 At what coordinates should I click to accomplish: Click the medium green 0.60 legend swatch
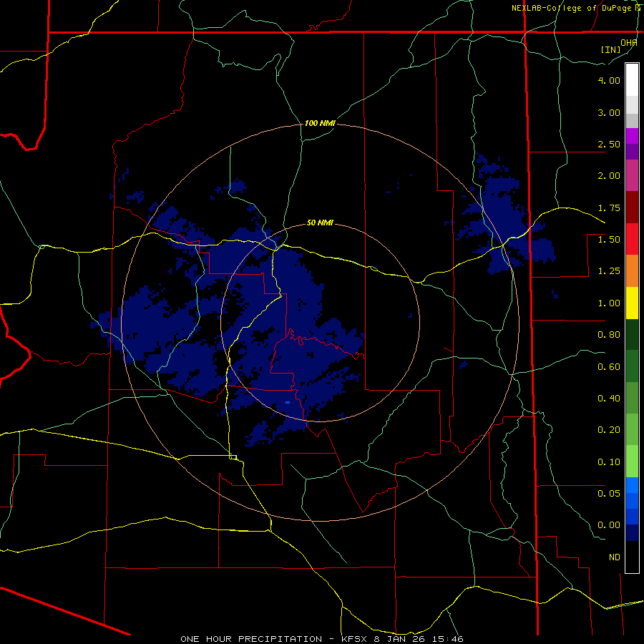click(x=632, y=366)
